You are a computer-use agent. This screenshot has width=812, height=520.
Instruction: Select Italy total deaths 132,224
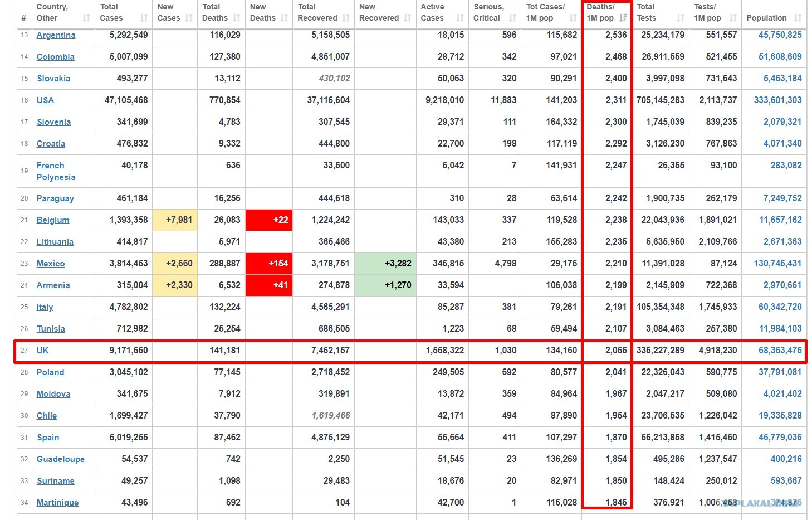pyautogui.click(x=225, y=307)
